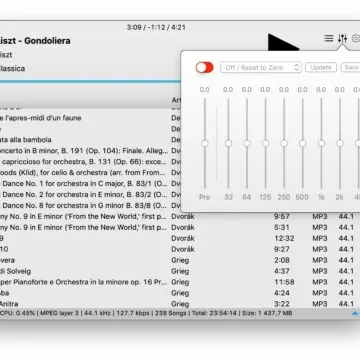Select the Grieg track lasting 4:24
The width and height of the screenshot is (360, 360).
180,293
